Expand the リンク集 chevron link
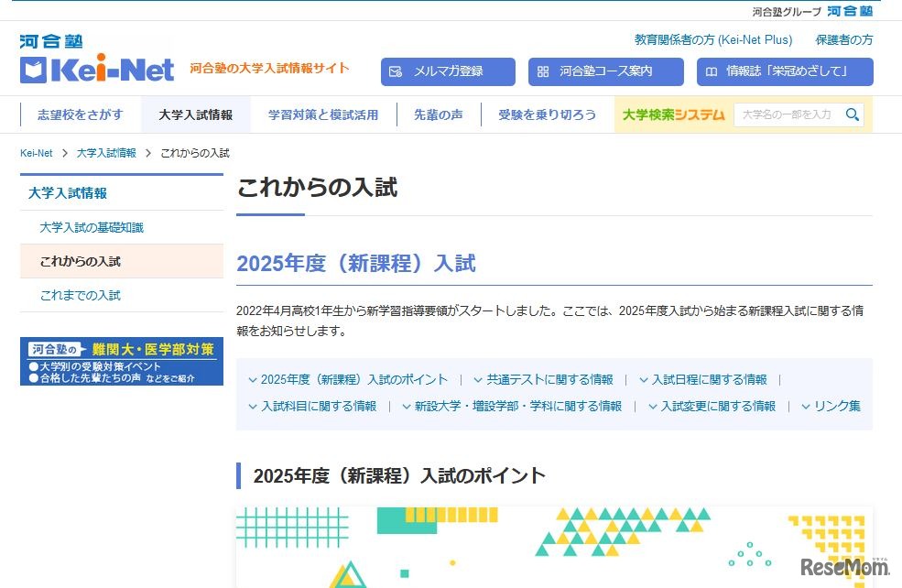Viewport: 902px width, 588px height. [805, 406]
